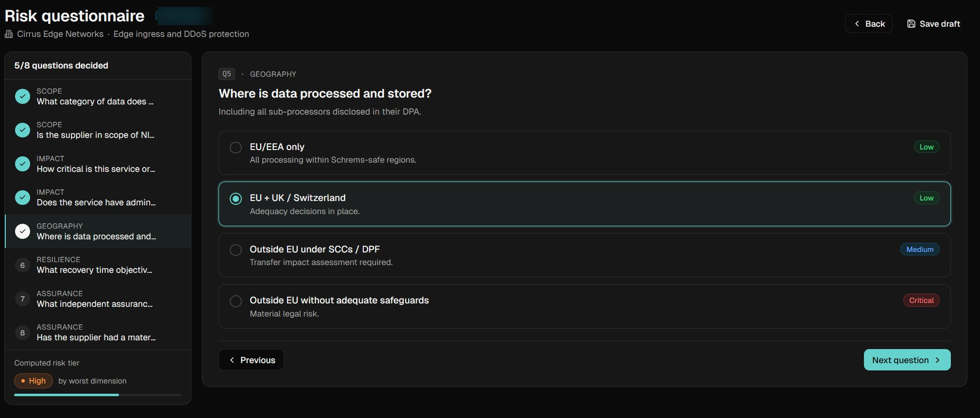The height and width of the screenshot is (418, 980).
Task: Click the number 6 circle for Resilience
Action: click(22, 265)
